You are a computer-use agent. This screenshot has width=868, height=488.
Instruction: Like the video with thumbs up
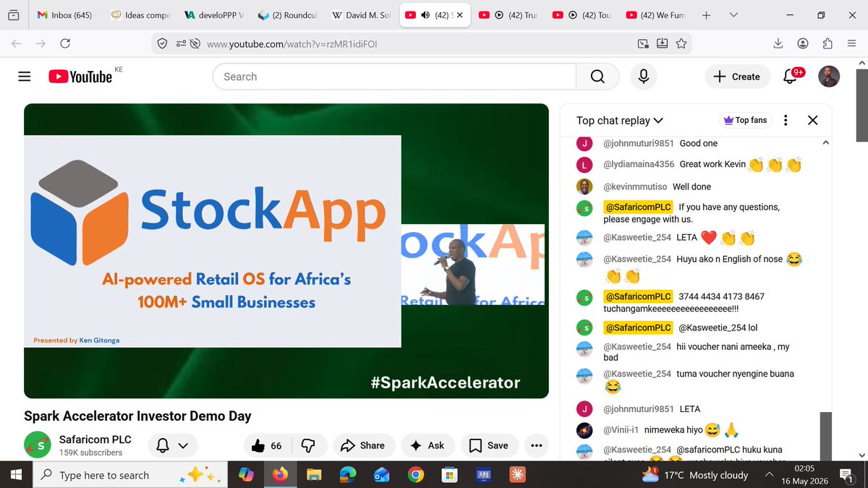pyautogui.click(x=265, y=445)
